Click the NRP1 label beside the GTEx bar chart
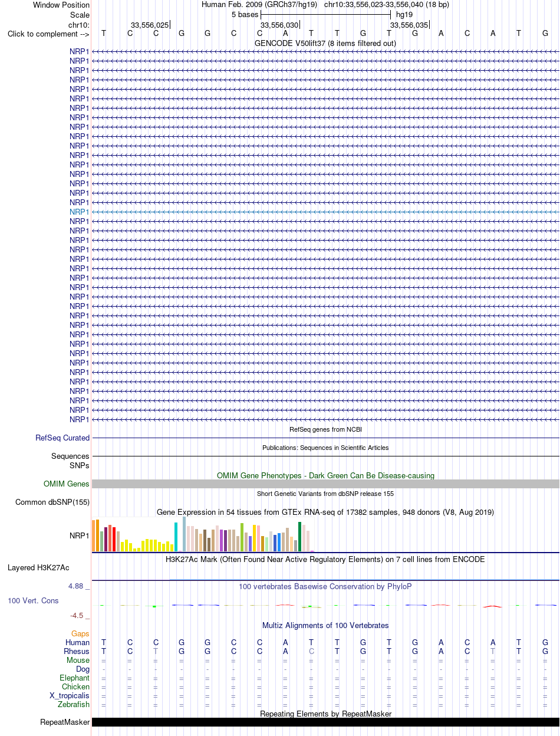The width and height of the screenshot is (560, 736). [x=80, y=536]
